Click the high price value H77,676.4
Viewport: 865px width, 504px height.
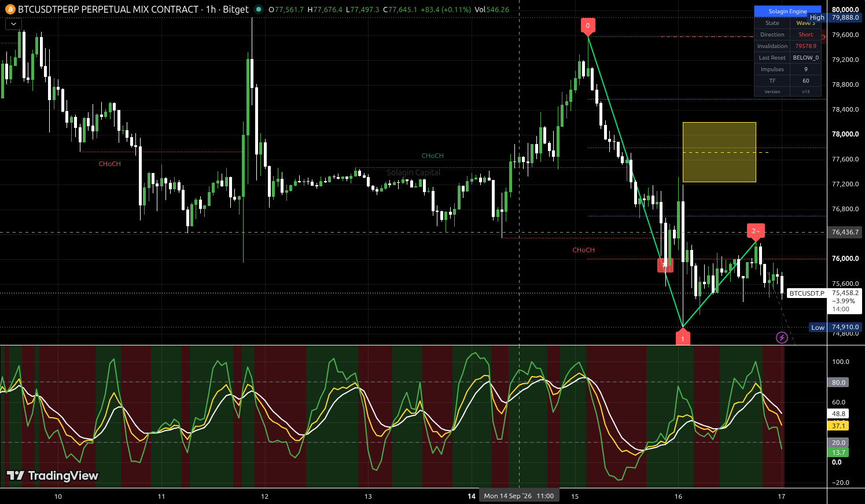[x=325, y=9]
